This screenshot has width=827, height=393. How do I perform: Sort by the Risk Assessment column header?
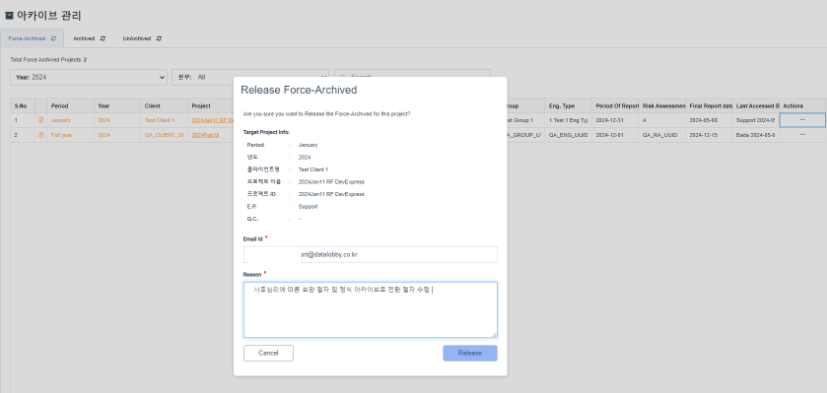pyautogui.click(x=662, y=106)
